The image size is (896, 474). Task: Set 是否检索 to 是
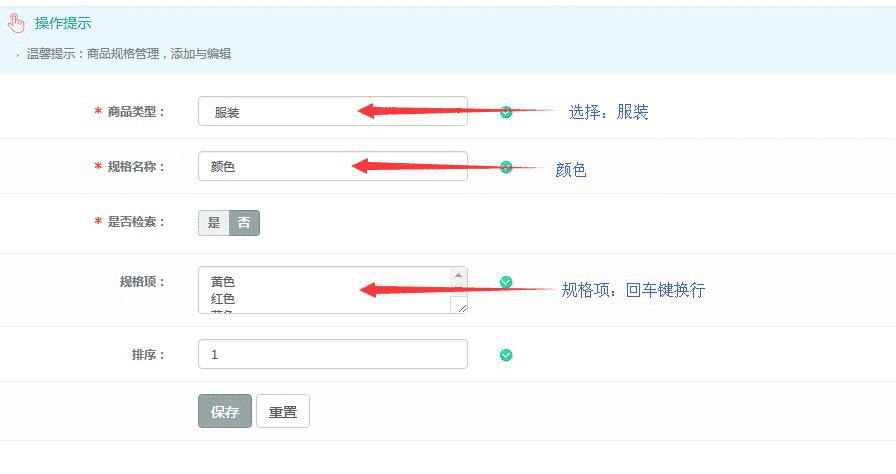click(214, 223)
